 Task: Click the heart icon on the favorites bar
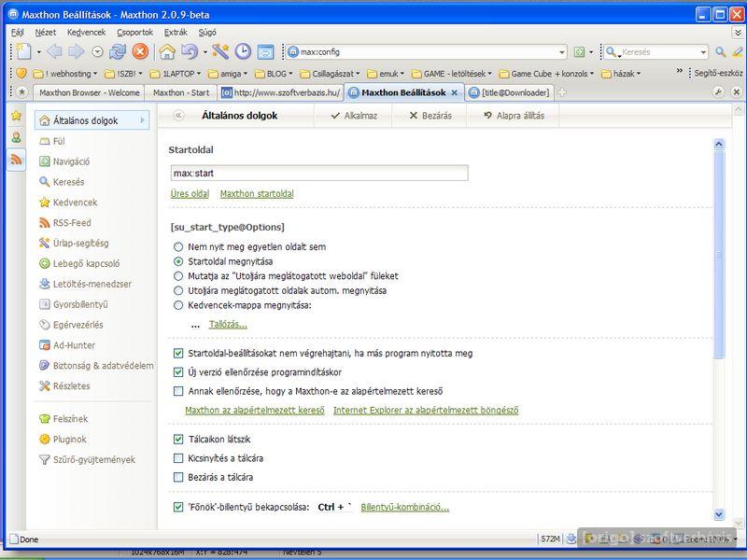[x=21, y=74]
